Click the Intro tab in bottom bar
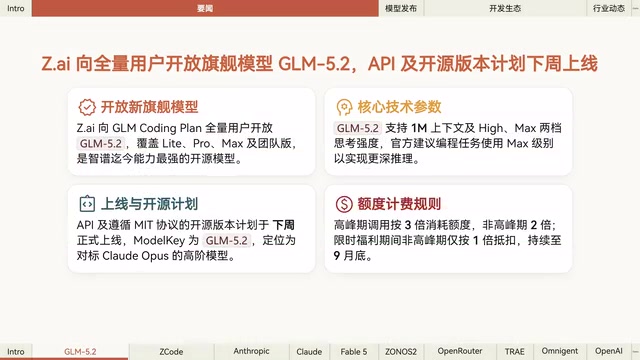Screen dimensions: 640x360 16,351
